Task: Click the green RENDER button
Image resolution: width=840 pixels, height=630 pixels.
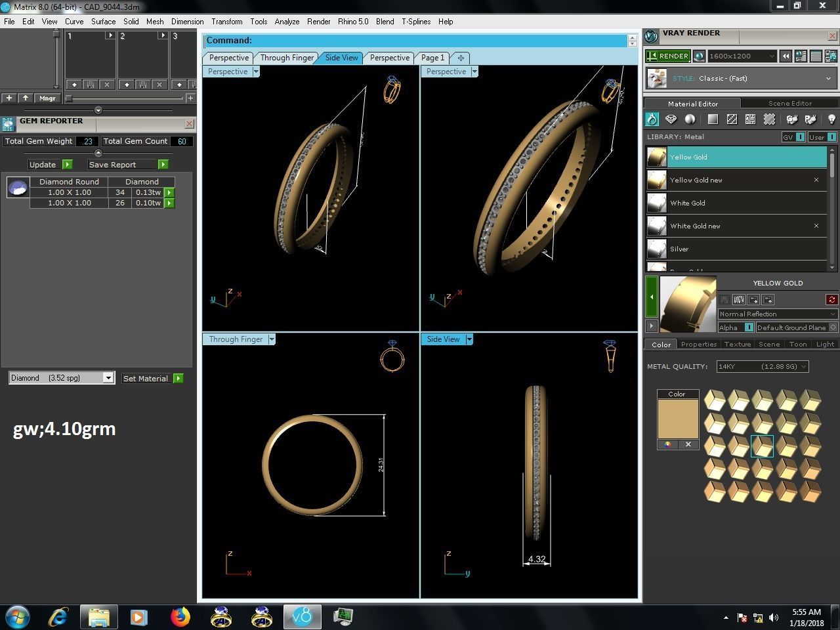Action: point(668,56)
